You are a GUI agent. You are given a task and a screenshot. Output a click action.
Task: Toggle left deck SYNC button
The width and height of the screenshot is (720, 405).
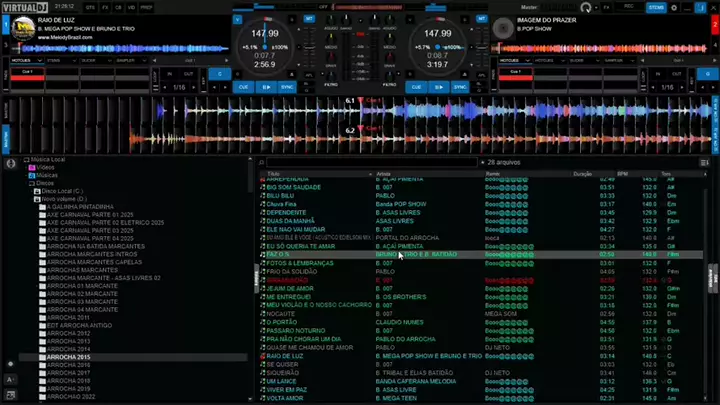click(x=287, y=87)
